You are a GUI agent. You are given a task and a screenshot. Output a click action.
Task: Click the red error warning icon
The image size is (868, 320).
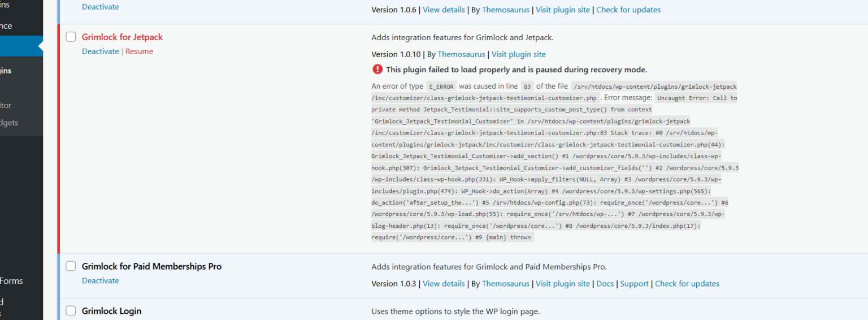click(377, 70)
